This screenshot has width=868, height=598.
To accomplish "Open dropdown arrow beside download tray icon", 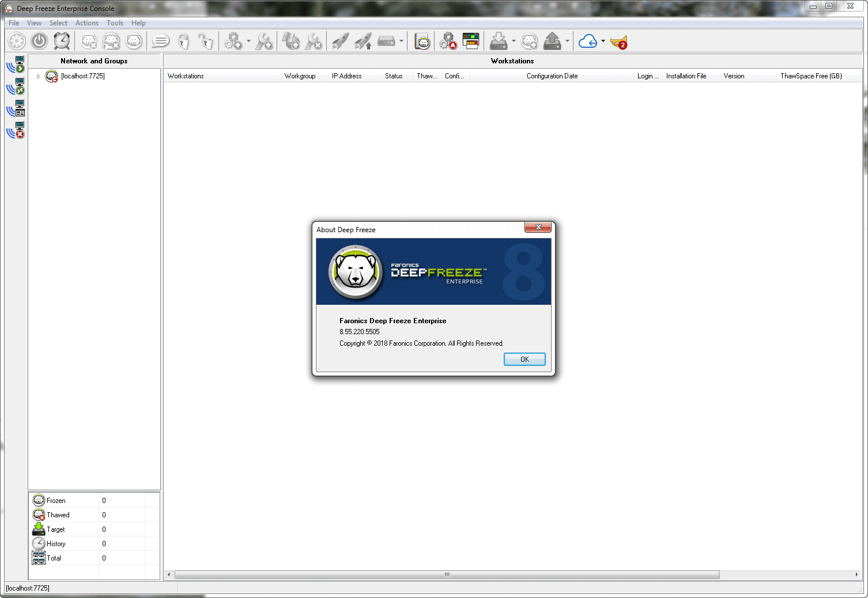I will (x=514, y=41).
